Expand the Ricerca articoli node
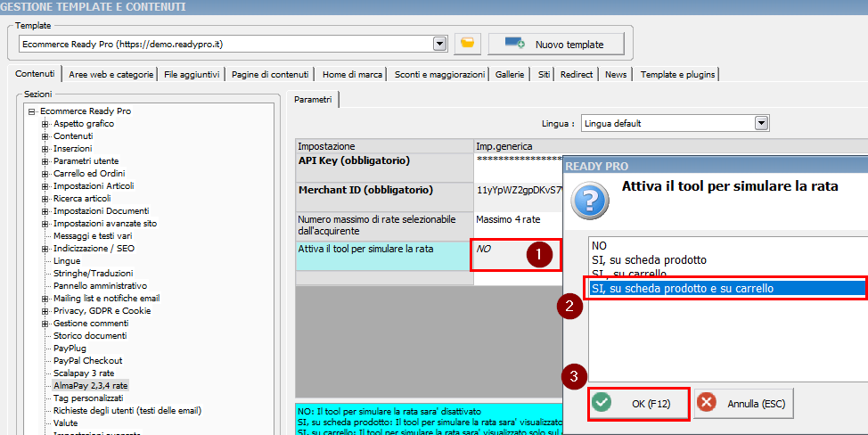 (45, 199)
